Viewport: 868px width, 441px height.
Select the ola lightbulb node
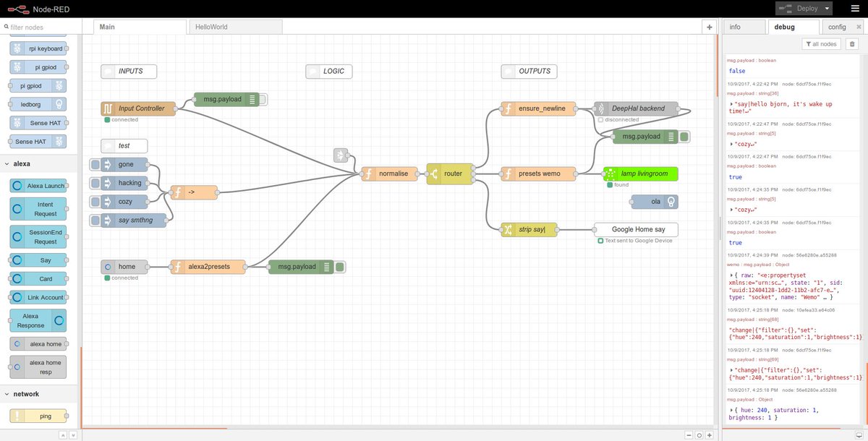(655, 201)
